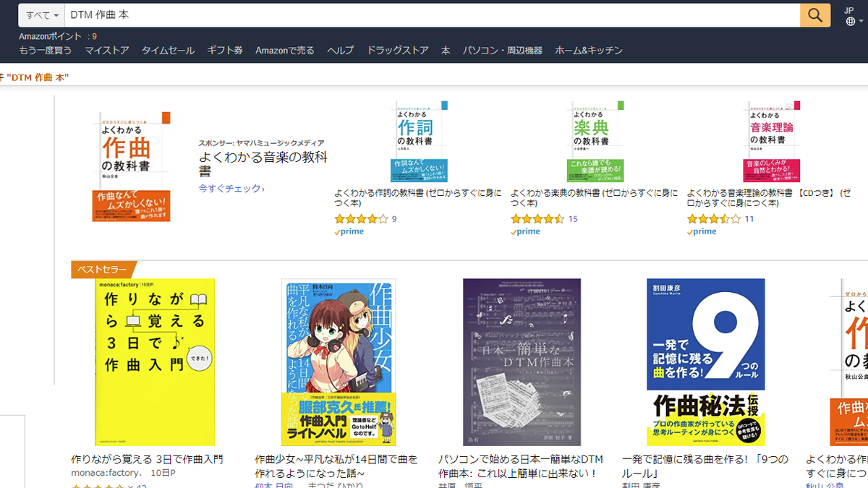Click the search field containing DTM 作曲 本
Screen dimensions: 868x488
432,15
